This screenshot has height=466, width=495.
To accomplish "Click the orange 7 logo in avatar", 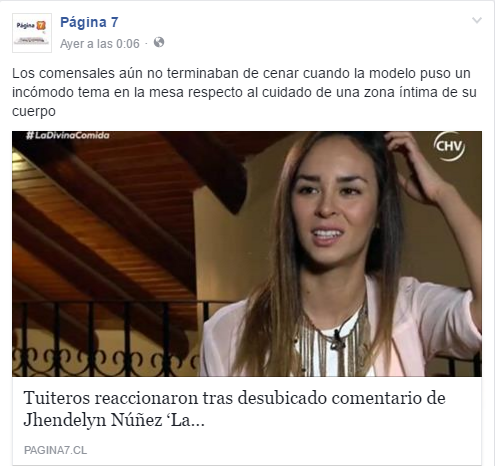I will point(41,25).
